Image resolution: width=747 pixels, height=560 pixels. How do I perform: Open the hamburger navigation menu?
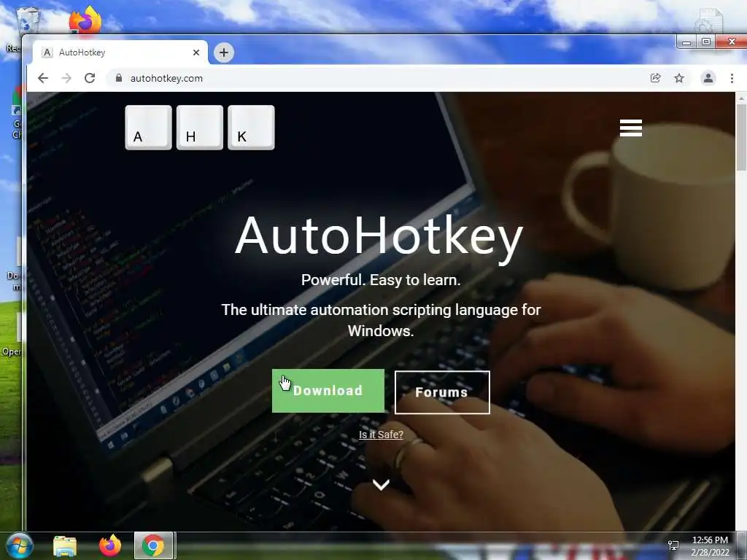tap(631, 128)
